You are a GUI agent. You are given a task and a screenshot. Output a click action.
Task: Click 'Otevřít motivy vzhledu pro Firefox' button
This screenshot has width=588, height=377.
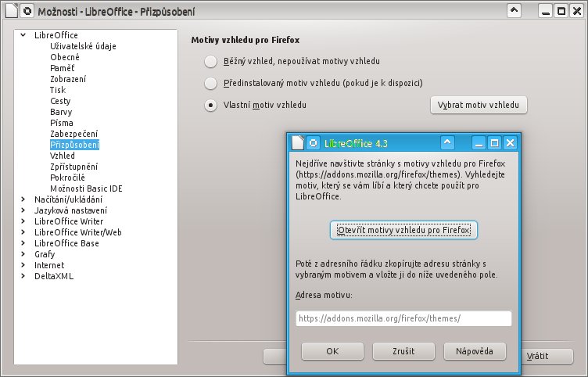point(403,230)
